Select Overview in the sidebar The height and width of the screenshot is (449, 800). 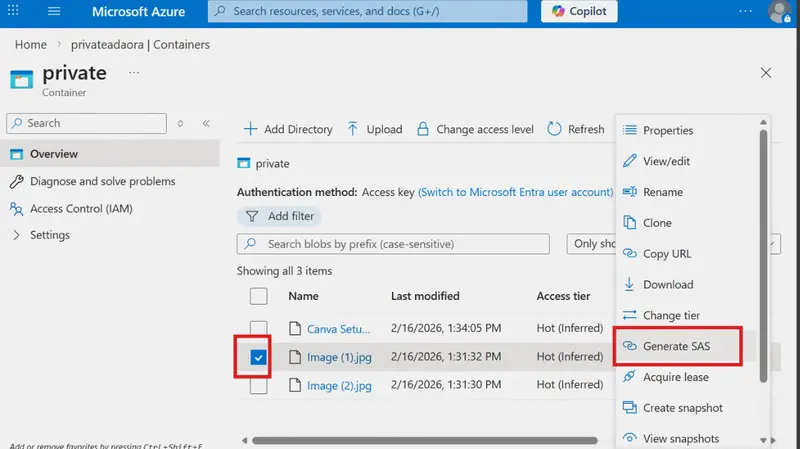tap(110, 154)
